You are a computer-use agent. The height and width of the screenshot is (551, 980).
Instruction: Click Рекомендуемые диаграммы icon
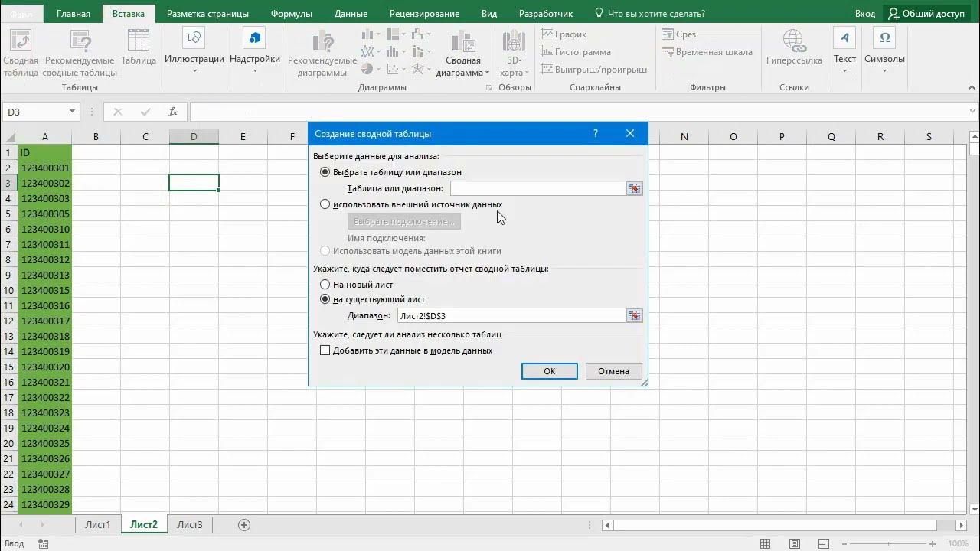click(x=322, y=53)
